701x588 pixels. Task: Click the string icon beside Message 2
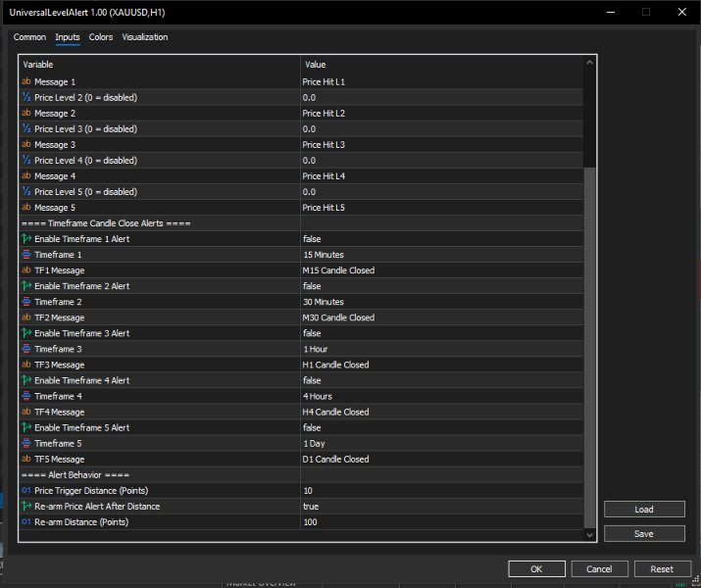26,113
